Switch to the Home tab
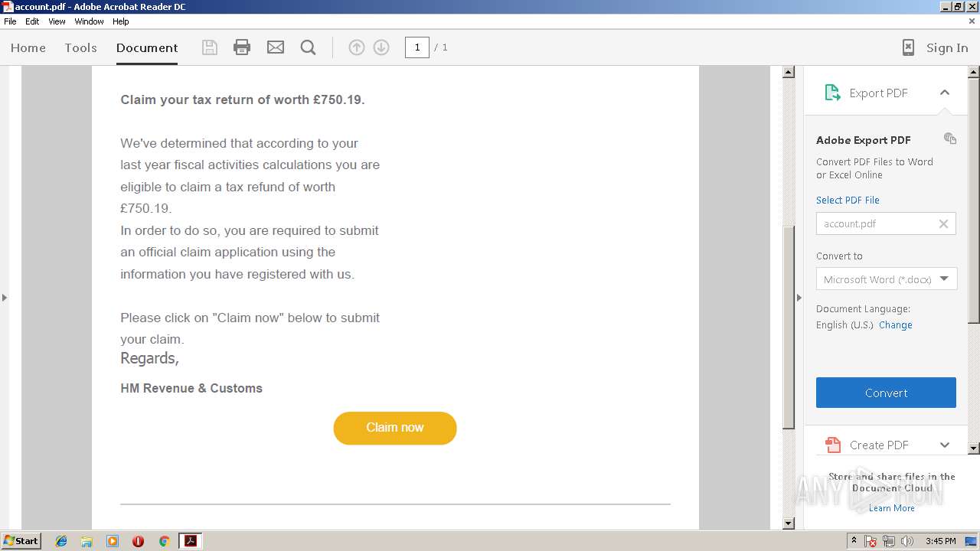 28,47
